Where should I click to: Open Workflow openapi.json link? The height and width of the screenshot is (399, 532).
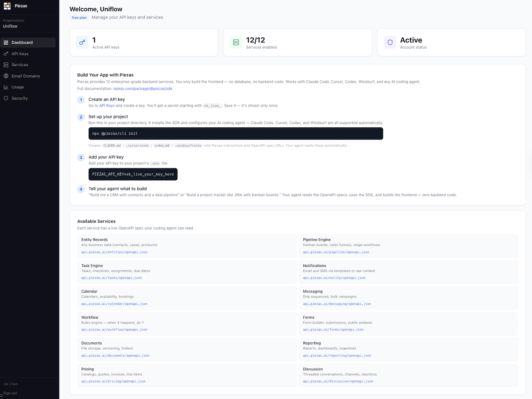pos(114,330)
